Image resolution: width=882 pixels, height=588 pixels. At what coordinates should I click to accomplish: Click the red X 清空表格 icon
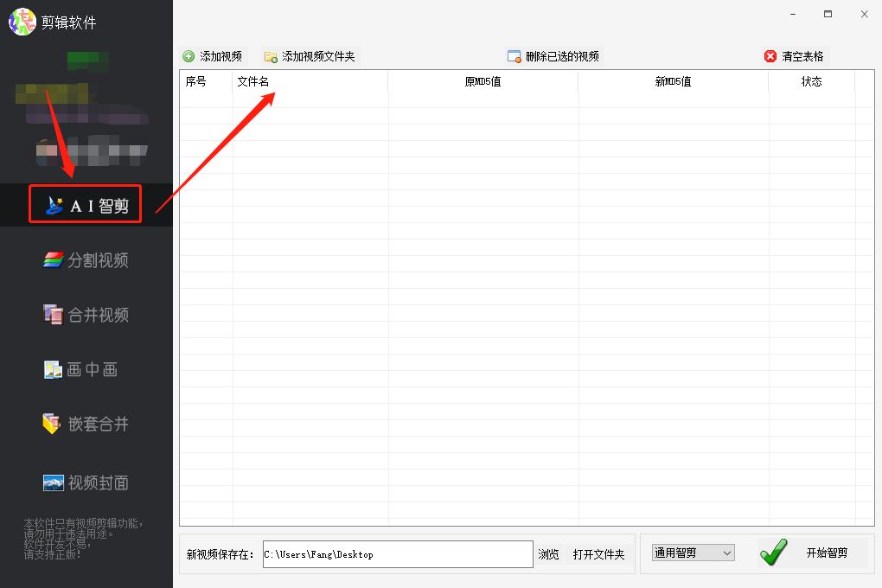[x=770, y=55]
